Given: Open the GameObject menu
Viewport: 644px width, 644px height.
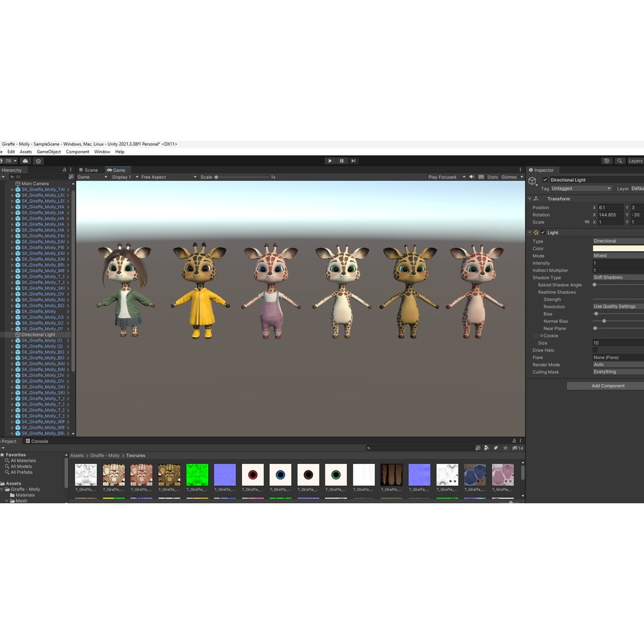Looking at the screenshot, I should pyautogui.click(x=48, y=151).
